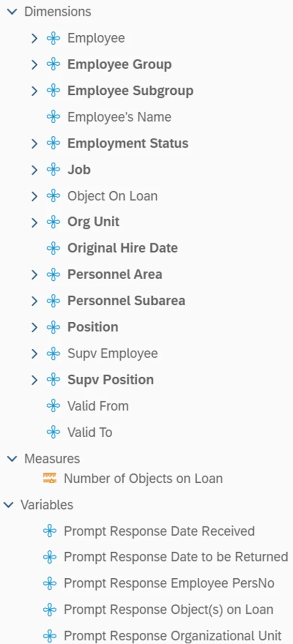Click the icon for Prompt Response Employee PersNo

tap(49, 583)
